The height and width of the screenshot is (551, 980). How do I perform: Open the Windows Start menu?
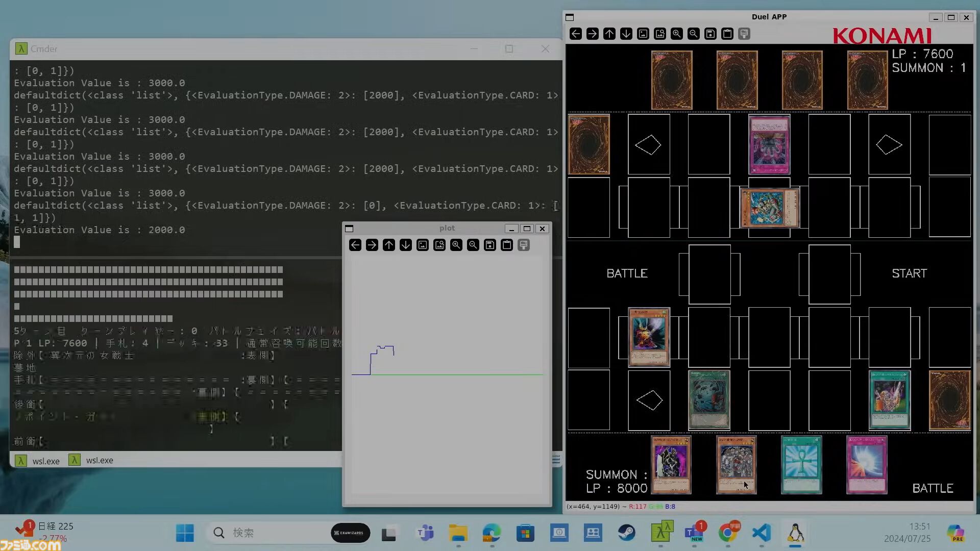pos(185,533)
